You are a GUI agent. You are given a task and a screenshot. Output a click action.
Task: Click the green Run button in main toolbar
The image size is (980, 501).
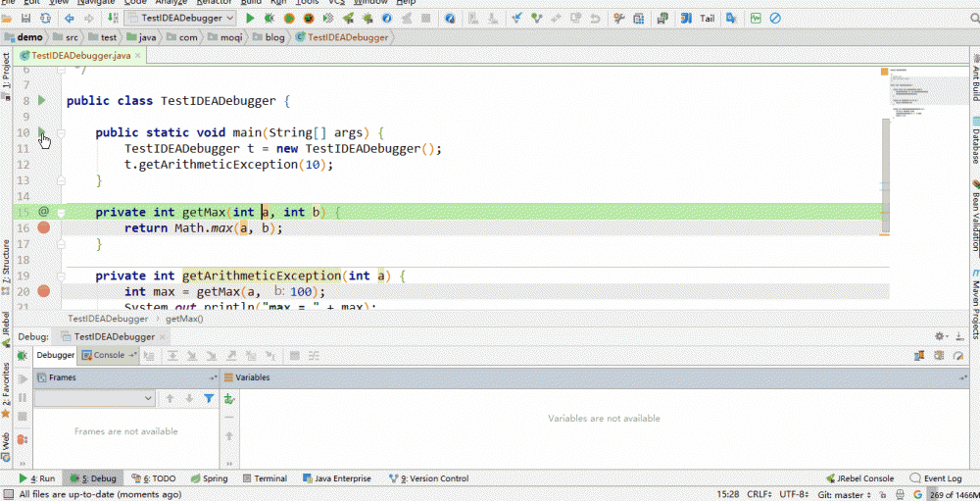250,18
